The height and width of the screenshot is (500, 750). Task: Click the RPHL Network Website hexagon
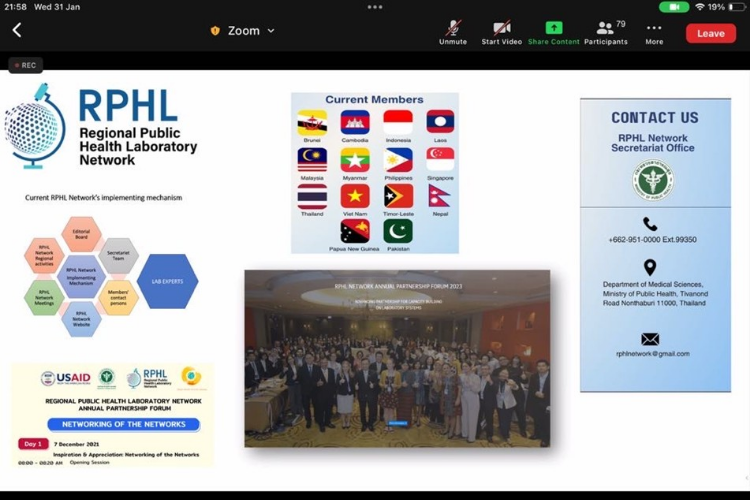pyautogui.click(x=81, y=319)
